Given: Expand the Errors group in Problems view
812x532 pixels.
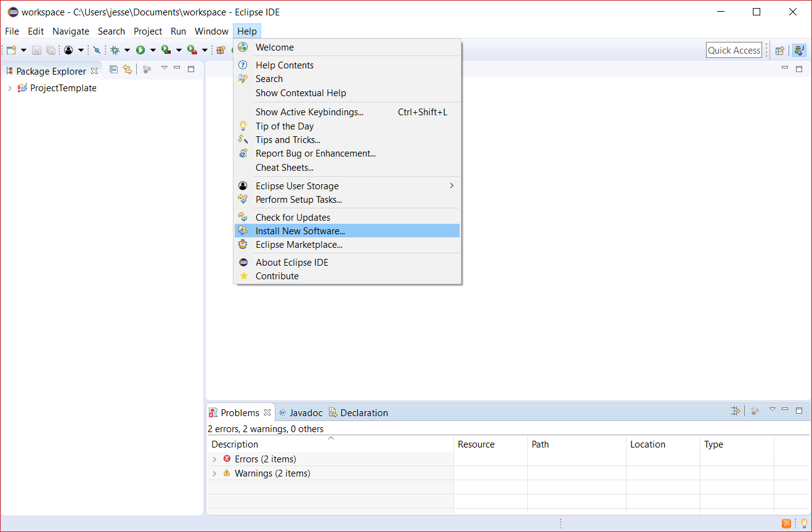Looking at the screenshot, I should coord(214,459).
